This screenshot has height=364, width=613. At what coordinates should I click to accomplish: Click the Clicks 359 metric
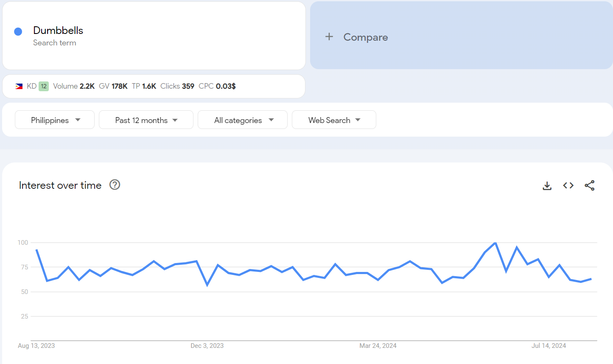177,86
